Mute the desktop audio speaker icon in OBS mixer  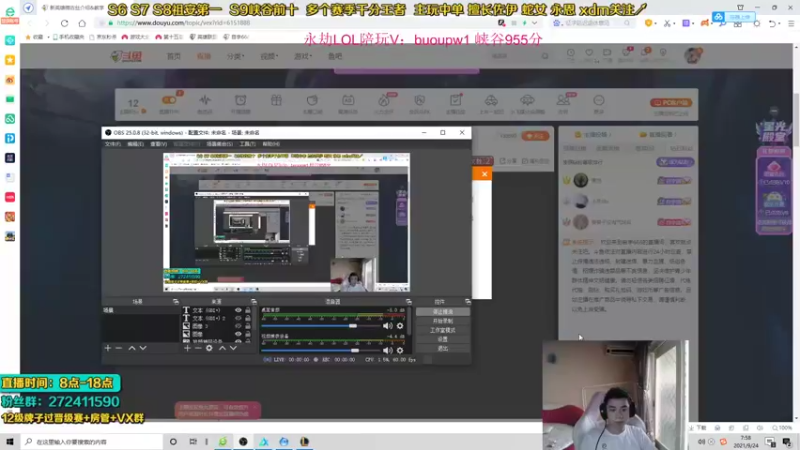tap(388, 326)
